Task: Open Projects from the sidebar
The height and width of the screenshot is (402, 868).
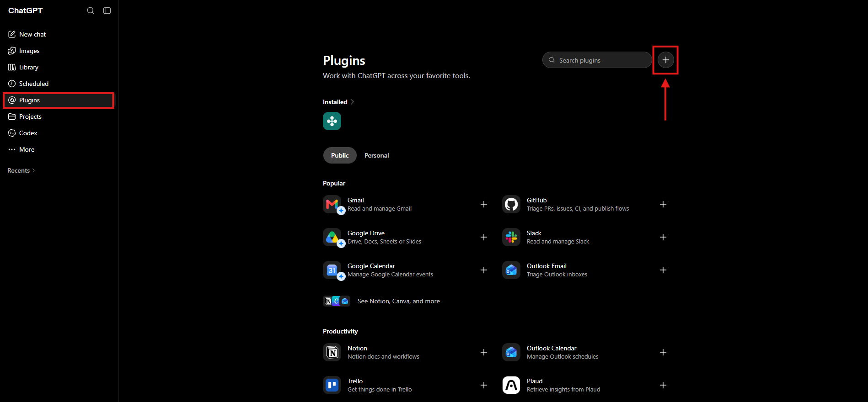Action: click(59, 116)
